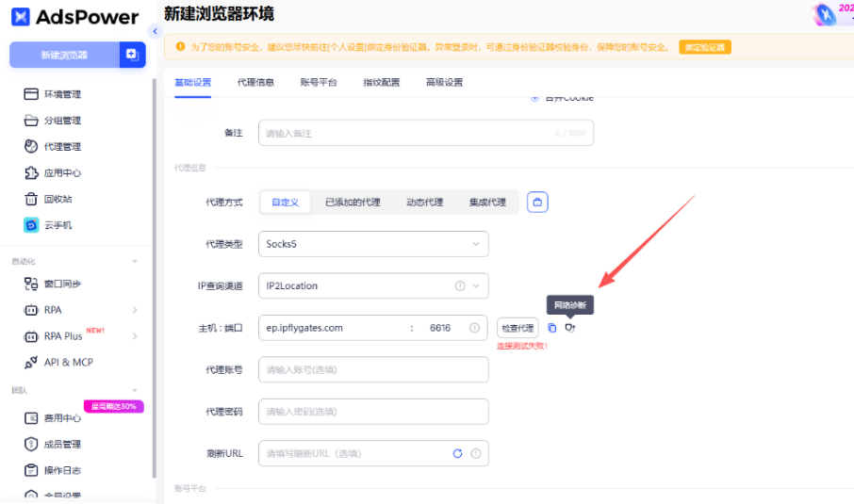Select 已添加的代理 proxy mode
854x504 pixels.
[353, 203]
